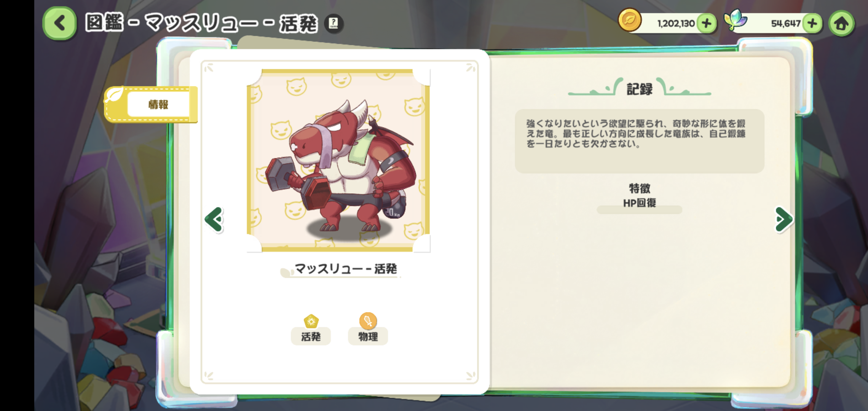Screen dimensions: 868x411
Task: Tap the gold coin currency icon
Action: [x=630, y=20]
